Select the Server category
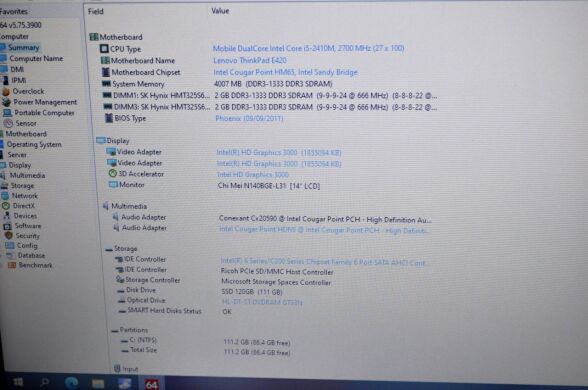588x390 pixels. [17, 154]
